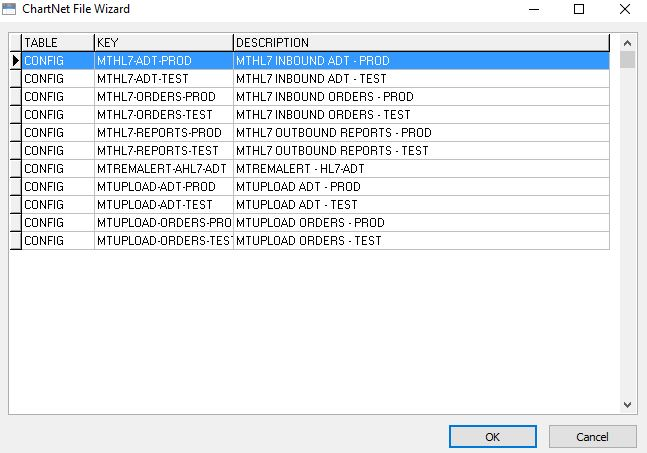
Task: Select key MTHL7-ORDERS-TEST
Action: click(x=164, y=115)
